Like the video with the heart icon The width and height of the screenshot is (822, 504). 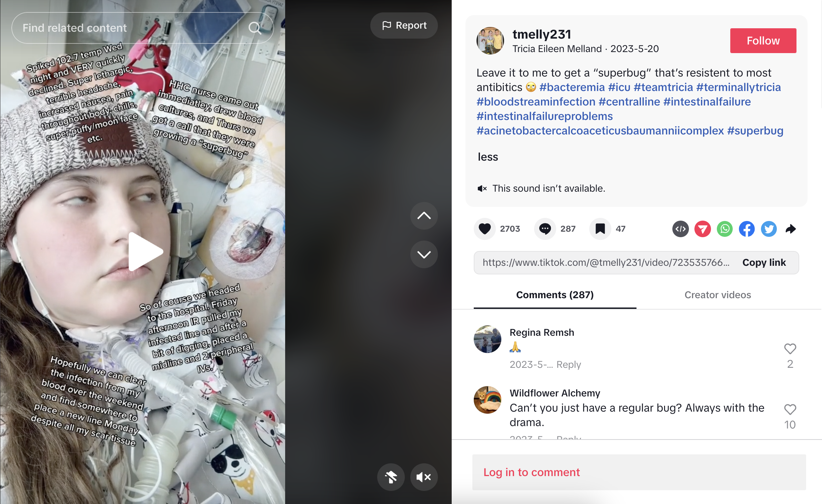(484, 229)
